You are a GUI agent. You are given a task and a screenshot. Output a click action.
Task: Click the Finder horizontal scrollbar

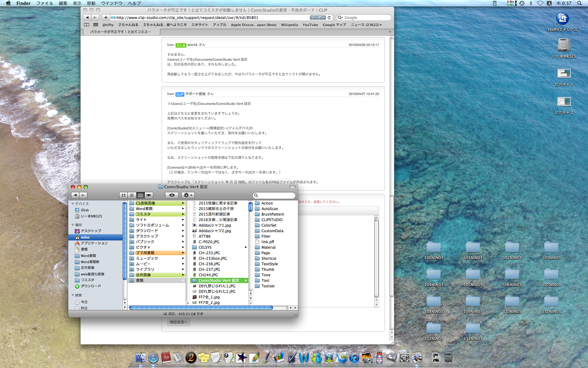[x=201, y=308]
